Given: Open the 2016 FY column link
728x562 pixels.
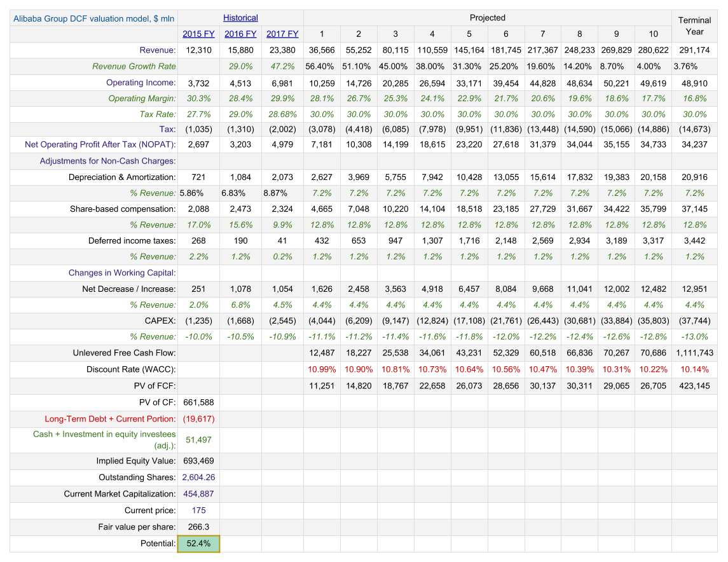Looking at the screenshot, I should point(240,34).
